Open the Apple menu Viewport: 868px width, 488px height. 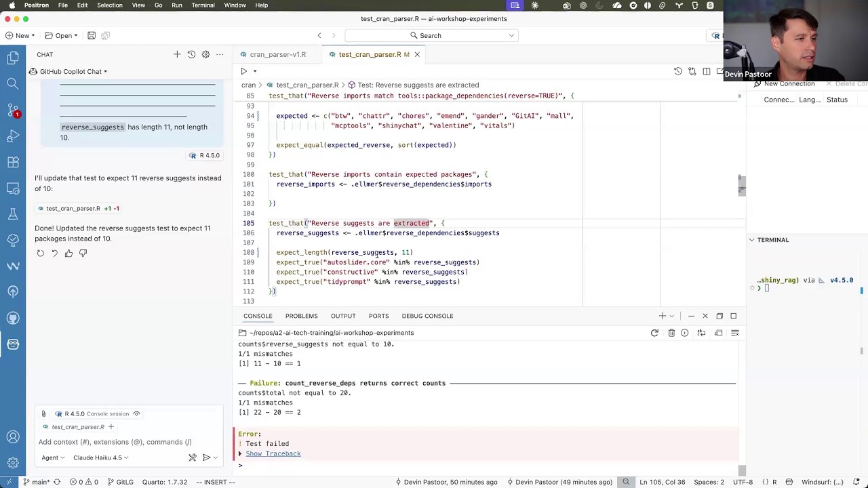[x=12, y=5]
